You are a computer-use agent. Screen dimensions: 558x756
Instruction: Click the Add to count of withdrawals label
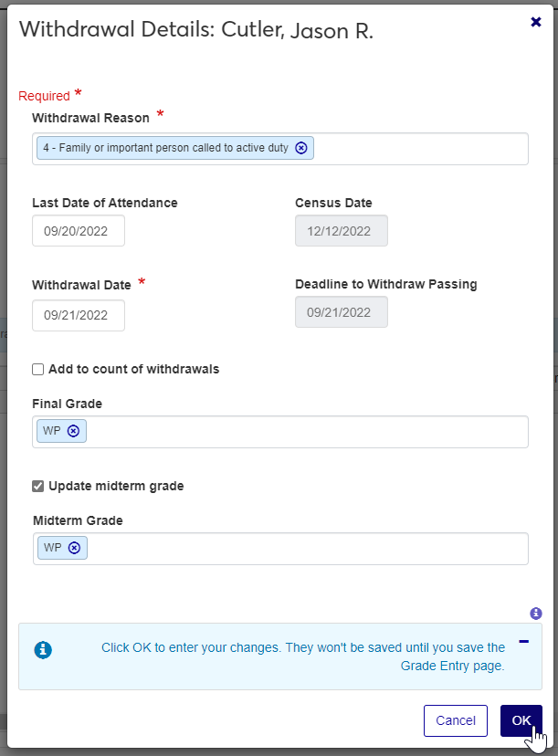pos(133,370)
